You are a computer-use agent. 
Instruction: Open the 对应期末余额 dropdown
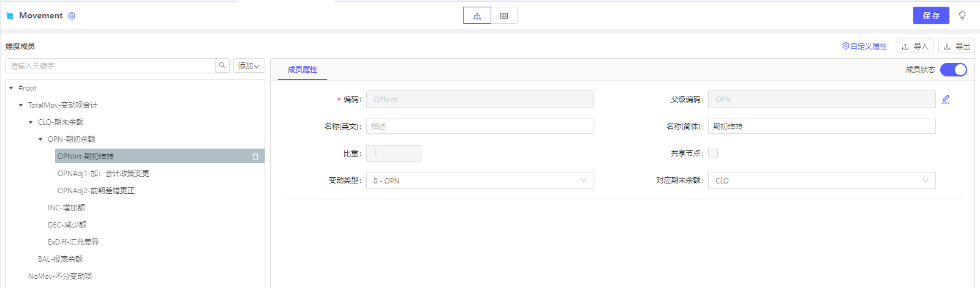pyautogui.click(x=821, y=180)
